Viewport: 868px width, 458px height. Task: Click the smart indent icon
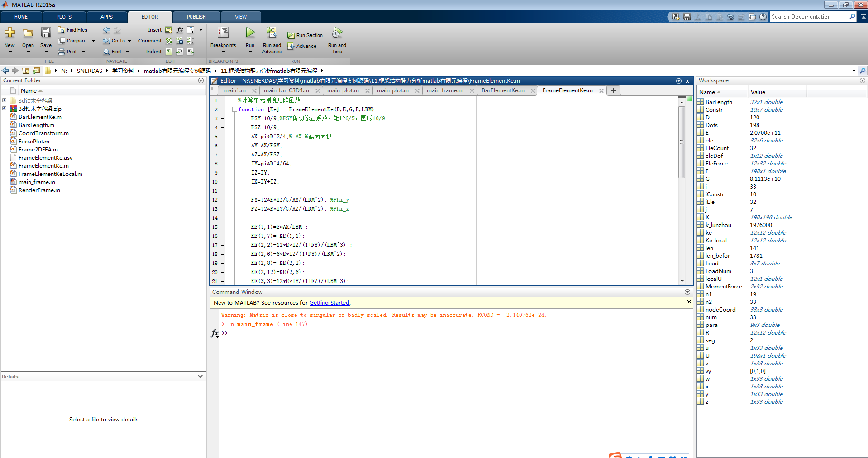pyautogui.click(x=169, y=52)
